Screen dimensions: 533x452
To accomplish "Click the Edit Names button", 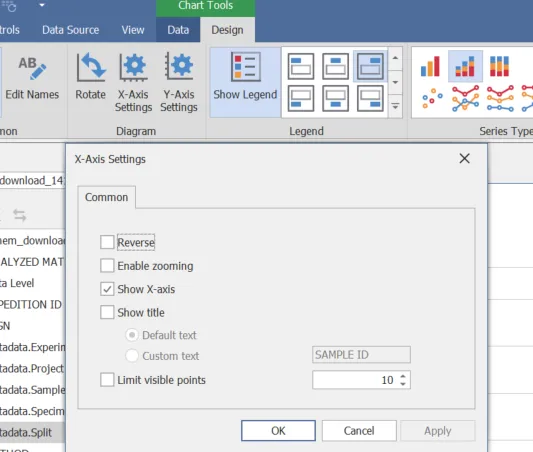I will (x=32, y=79).
